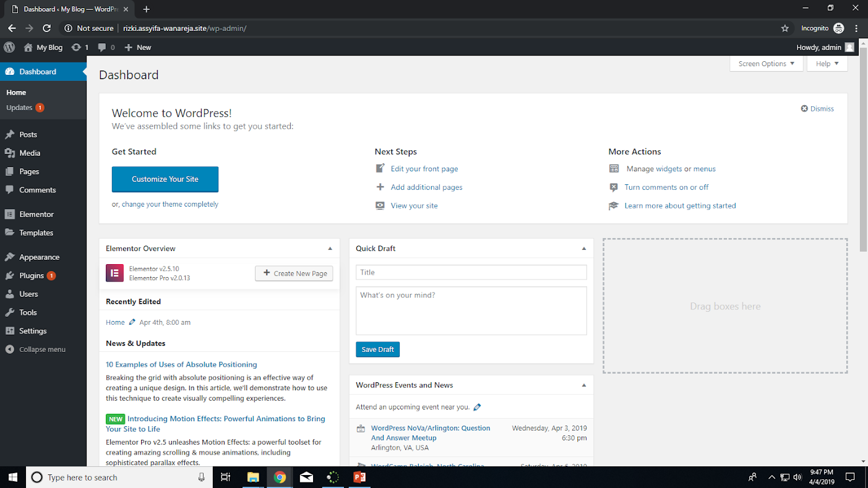Click the Elementor icon in sidebar
The image size is (868, 488).
10,214
